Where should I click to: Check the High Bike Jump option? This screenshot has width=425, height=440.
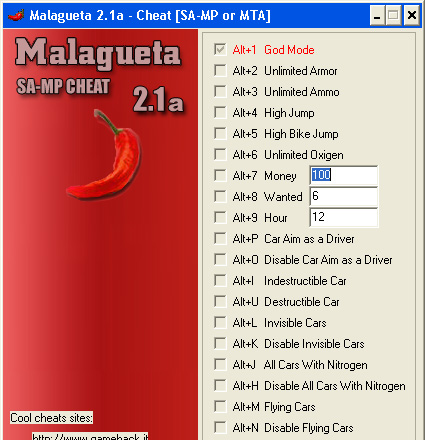pyautogui.click(x=220, y=134)
